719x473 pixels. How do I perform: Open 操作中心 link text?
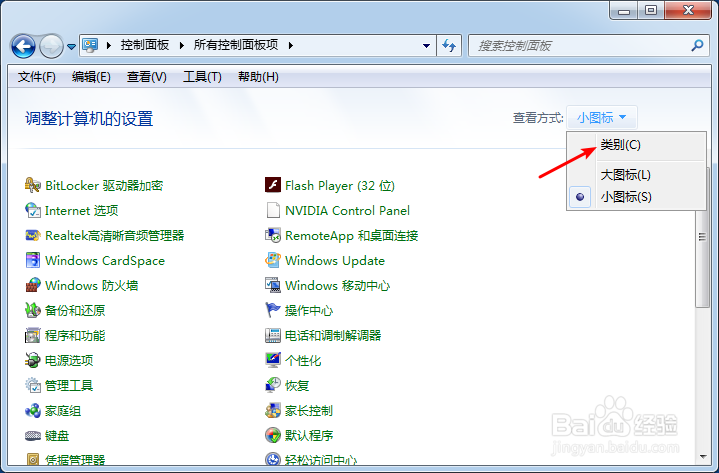click(309, 311)
